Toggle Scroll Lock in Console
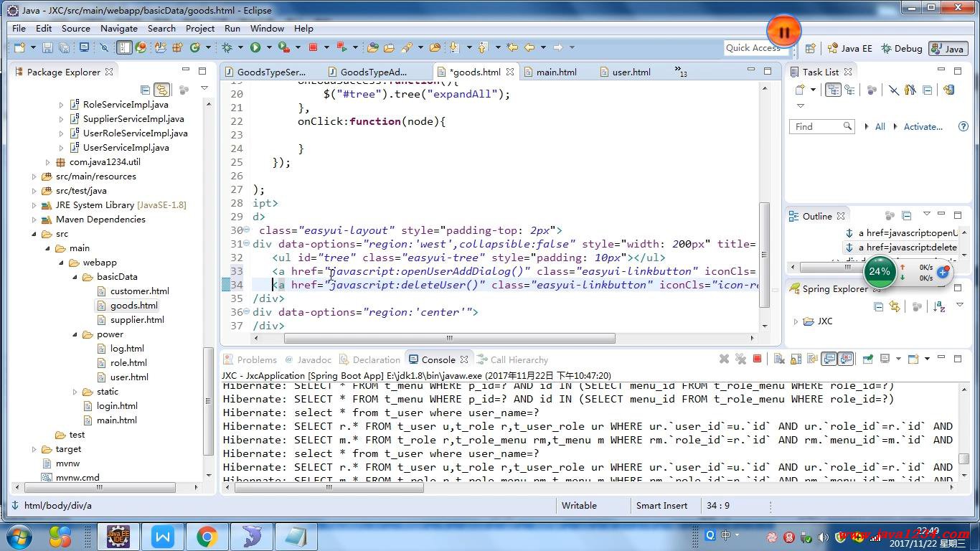The width and height of the screenshot is (980, 551). 794,359
